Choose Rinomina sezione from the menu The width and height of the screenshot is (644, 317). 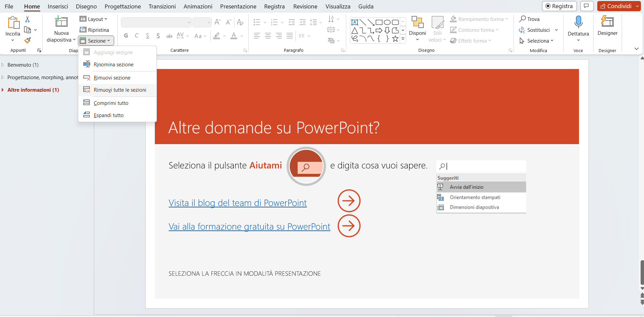pos(113,64)
